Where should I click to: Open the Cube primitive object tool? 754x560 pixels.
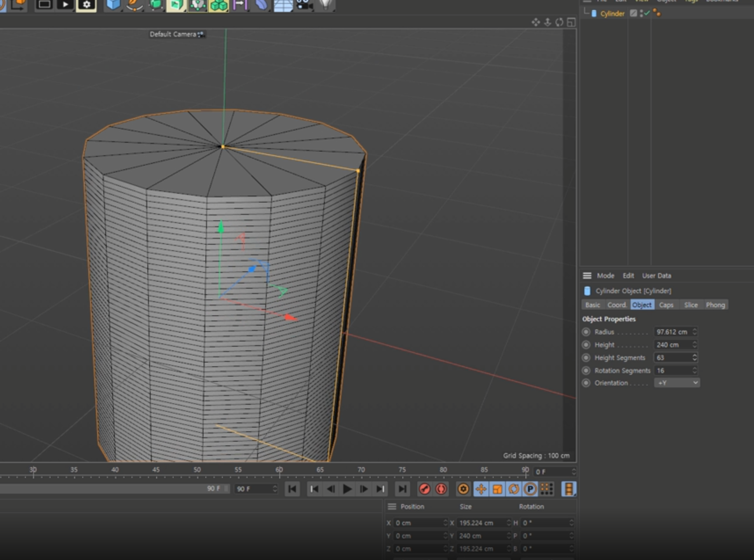[x=113, y=5]
